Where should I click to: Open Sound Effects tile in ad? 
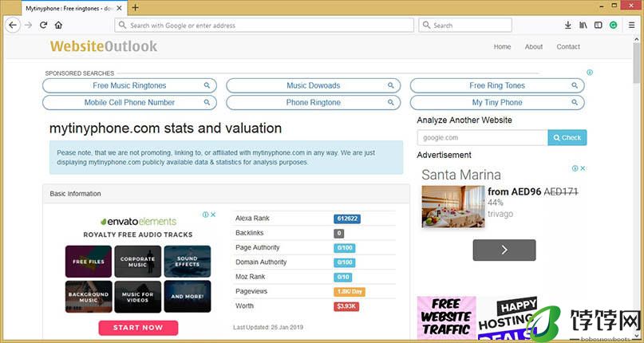[188, 262]
